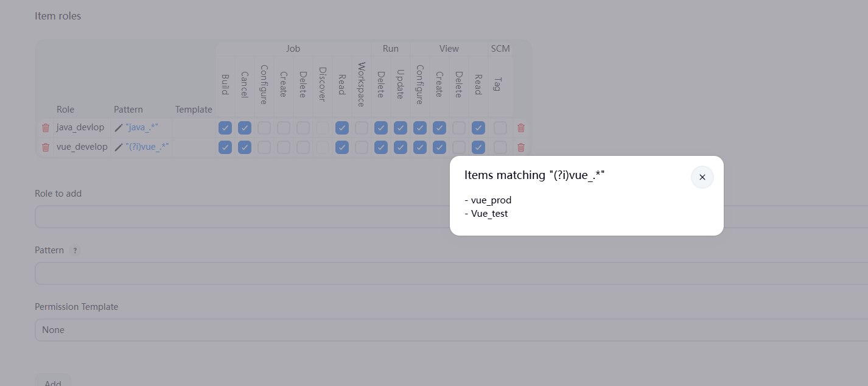The image size is (868, 386).
Task: Click the "(?i)vue_.*" pattern link
Action: (x=147, y=147)
